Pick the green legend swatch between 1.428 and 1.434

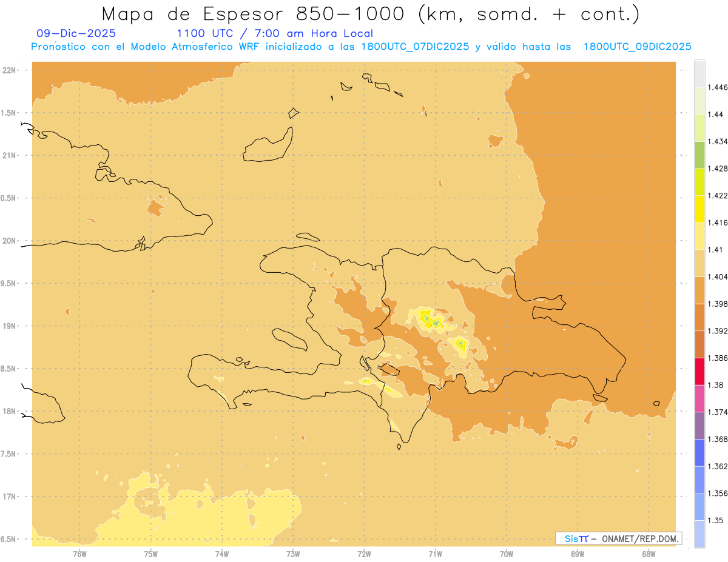[x=699, y=155]
